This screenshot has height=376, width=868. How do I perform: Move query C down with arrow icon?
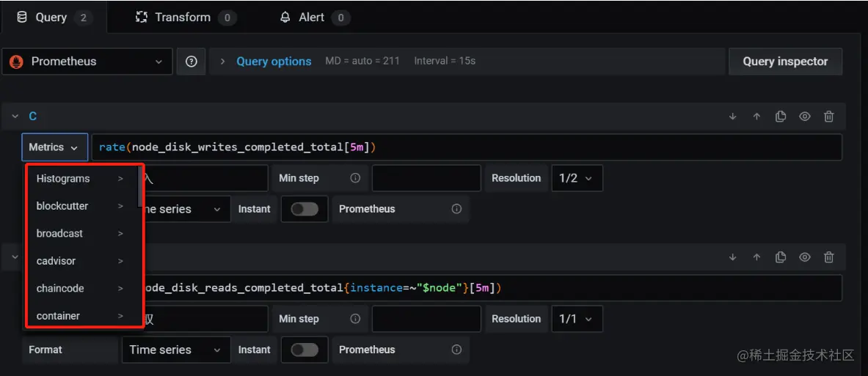click(732, 117)
